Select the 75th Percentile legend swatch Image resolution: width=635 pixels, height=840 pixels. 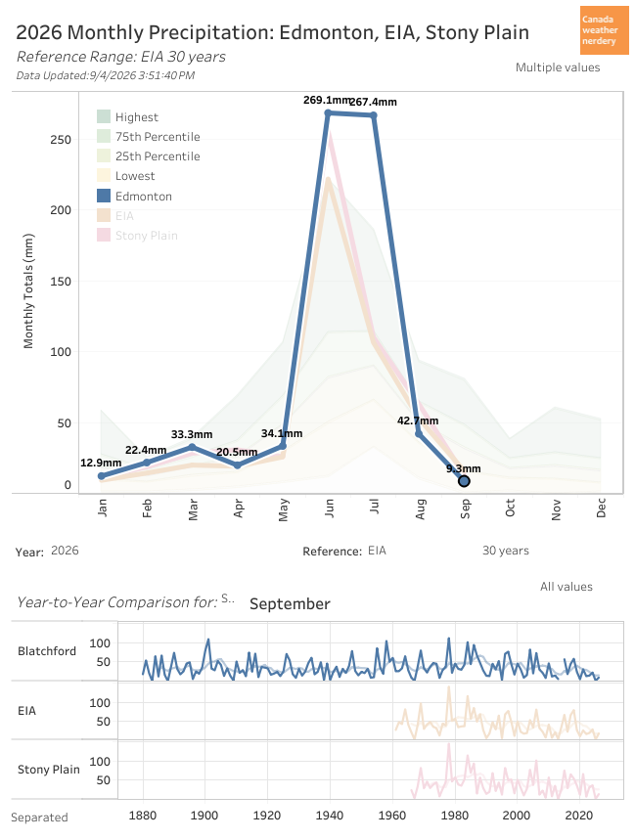[104, 136]
